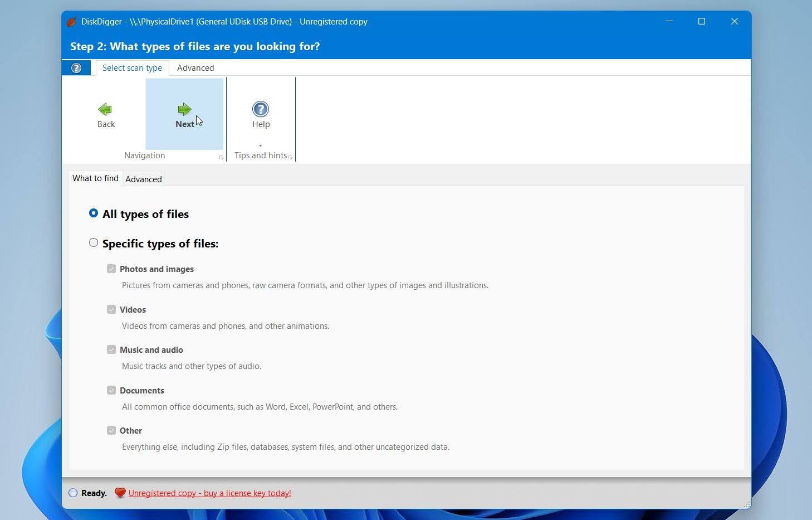This screenshot has width=812, height=520.
Task: Toggle the Documents checkbox
Action: [111, 390]
